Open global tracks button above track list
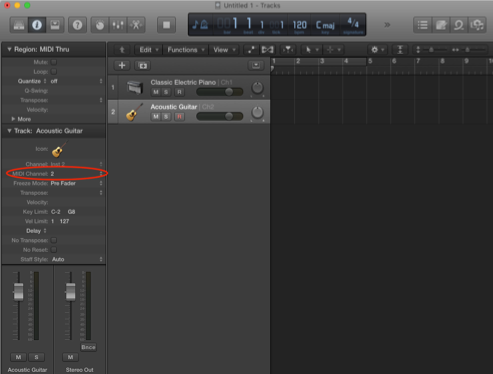493x374 pixels. coord(256,65)
